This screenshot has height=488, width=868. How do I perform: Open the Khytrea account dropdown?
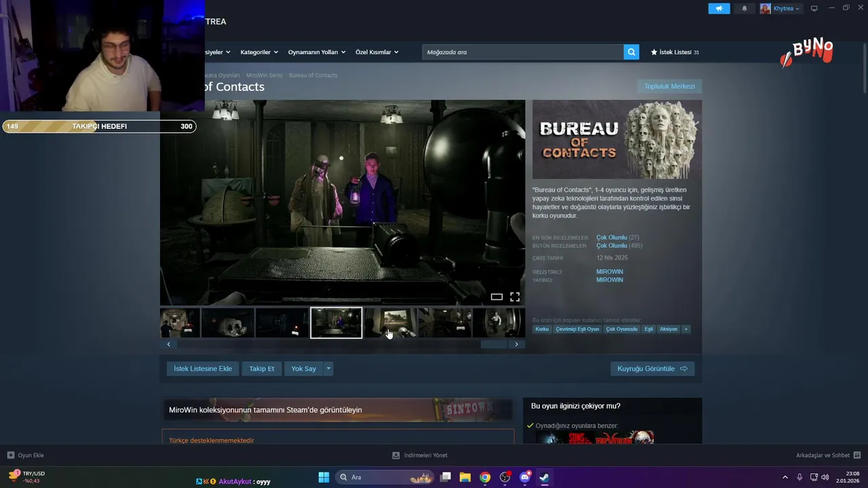(x=781, y=9)
